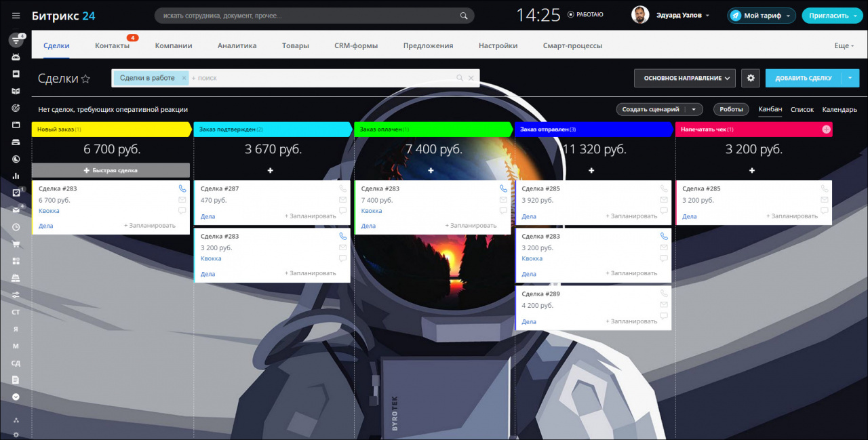Click the Создать сценарий button
Screen dimensions: 868x440
(x=651, y=109)
